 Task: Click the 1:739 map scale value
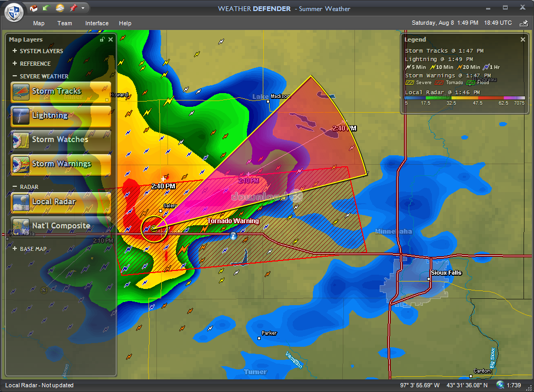[x=513, y=385]
